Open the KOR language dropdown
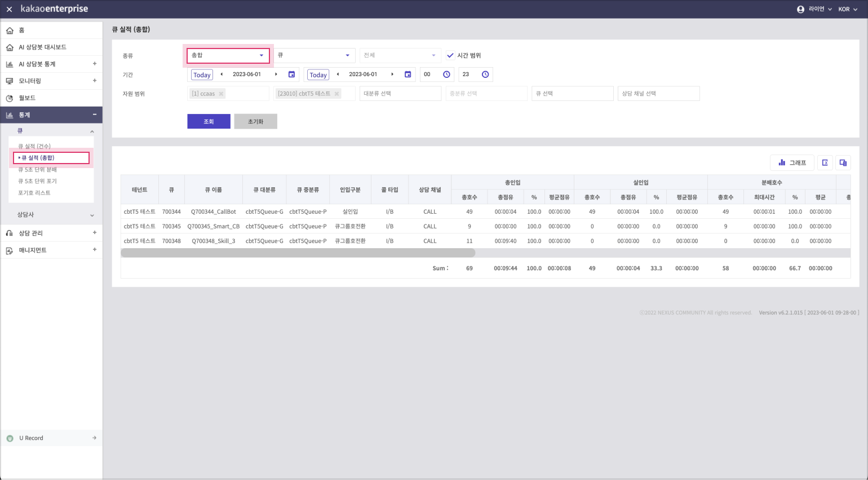This screenshot has width=868, height=480. [x=847, y=9]
